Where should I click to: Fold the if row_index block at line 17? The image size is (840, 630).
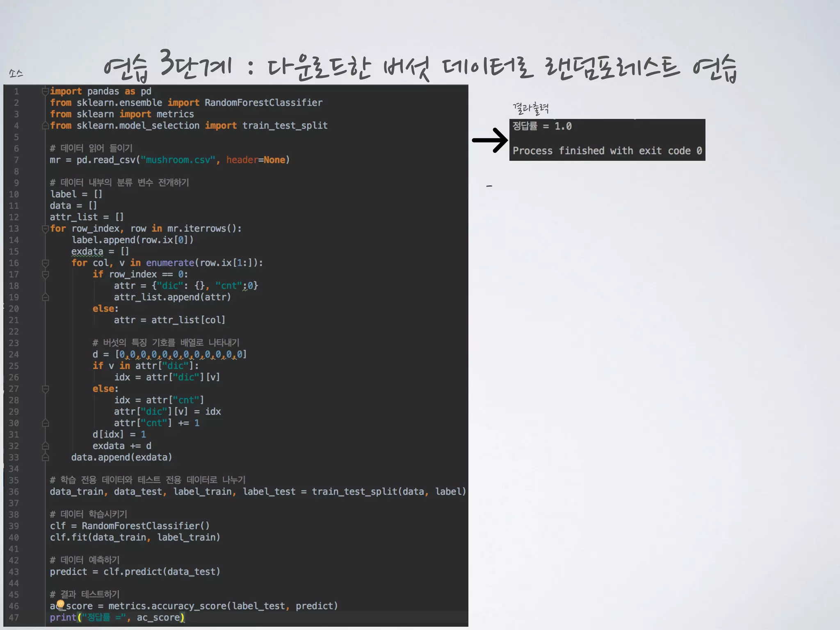click(46, 274)
